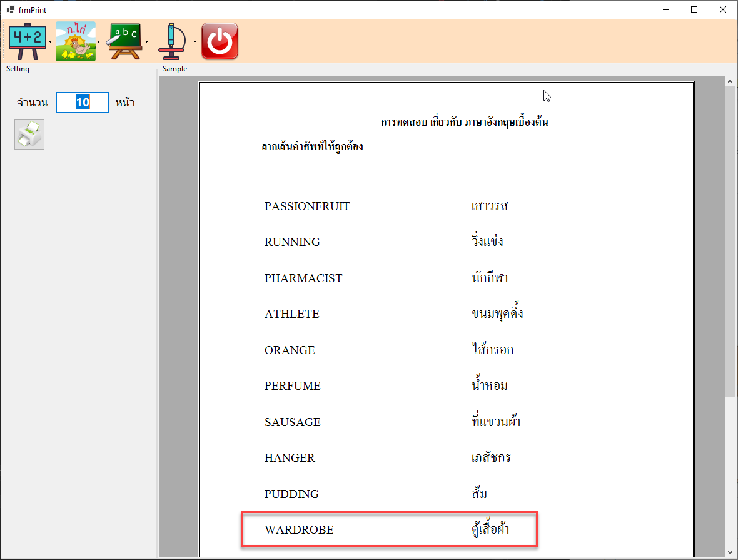Click the instruction line ลากเส้นคำศัพท์ให้ถูกต้อง
738x560 pixels.
click(x=312, y=146)
